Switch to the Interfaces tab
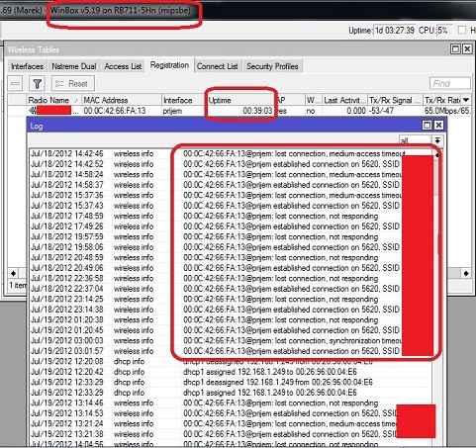The width and height of the screenshot is (476, 448). [x=27, y=66]
